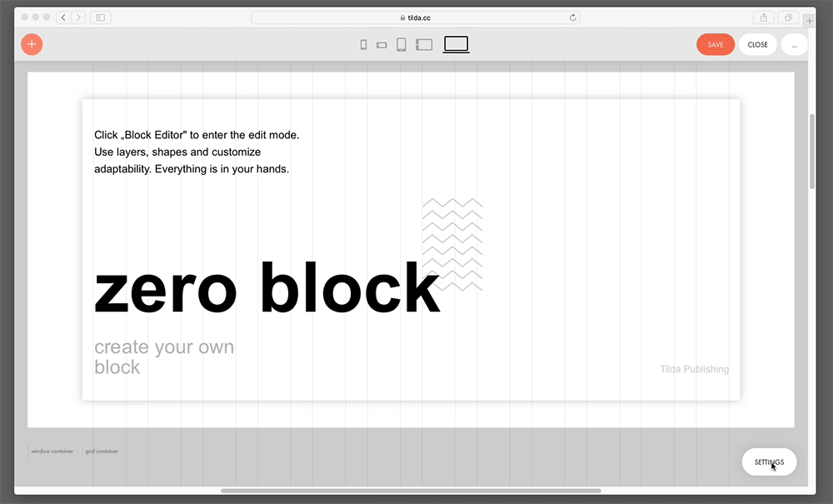Open a new browser tab
Image resolution: width=833 pixels, height=504 pixels.
click(x=809, y=20)
